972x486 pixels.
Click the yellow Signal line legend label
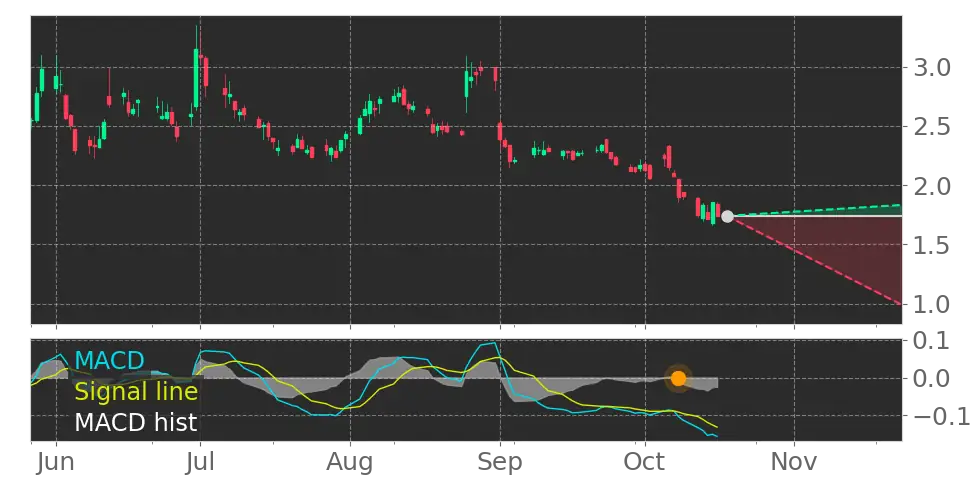136,392
